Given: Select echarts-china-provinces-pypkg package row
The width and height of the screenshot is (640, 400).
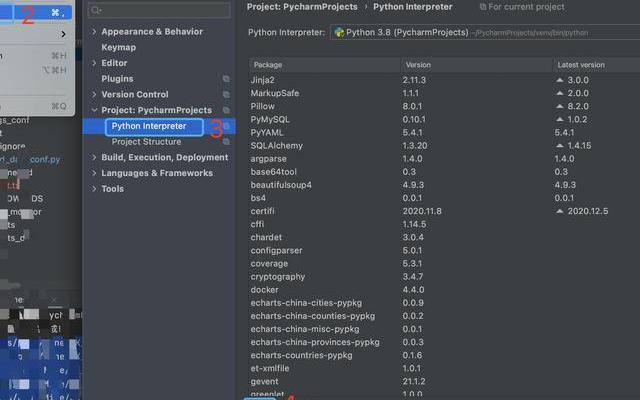Looking at the screenshot, I should pos(444,342).
